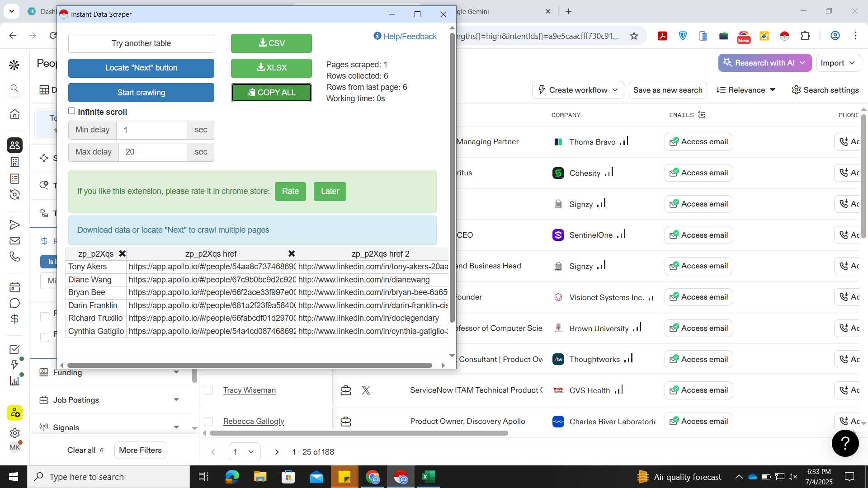
Task: Open Instant Data Scraper extension icon
Action: (784, 36)
